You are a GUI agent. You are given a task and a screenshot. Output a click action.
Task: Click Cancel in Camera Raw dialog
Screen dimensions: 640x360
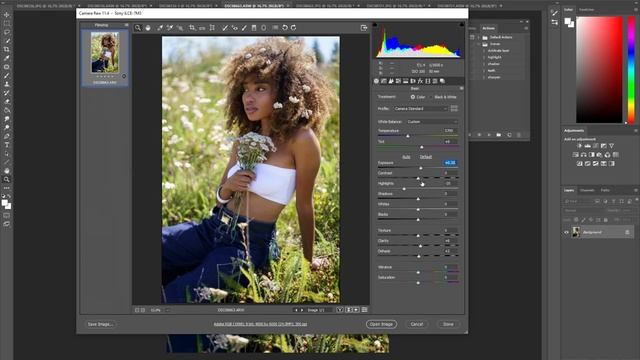pos(417,324)
